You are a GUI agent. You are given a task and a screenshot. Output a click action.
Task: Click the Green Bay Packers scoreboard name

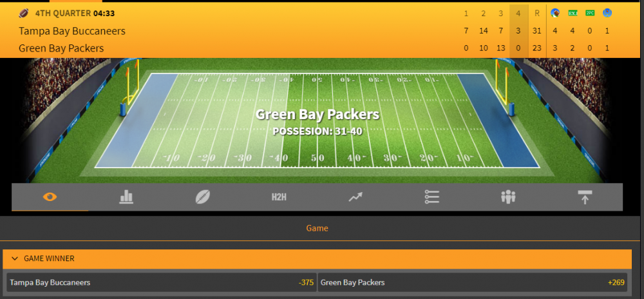click(x=61, y=48)
